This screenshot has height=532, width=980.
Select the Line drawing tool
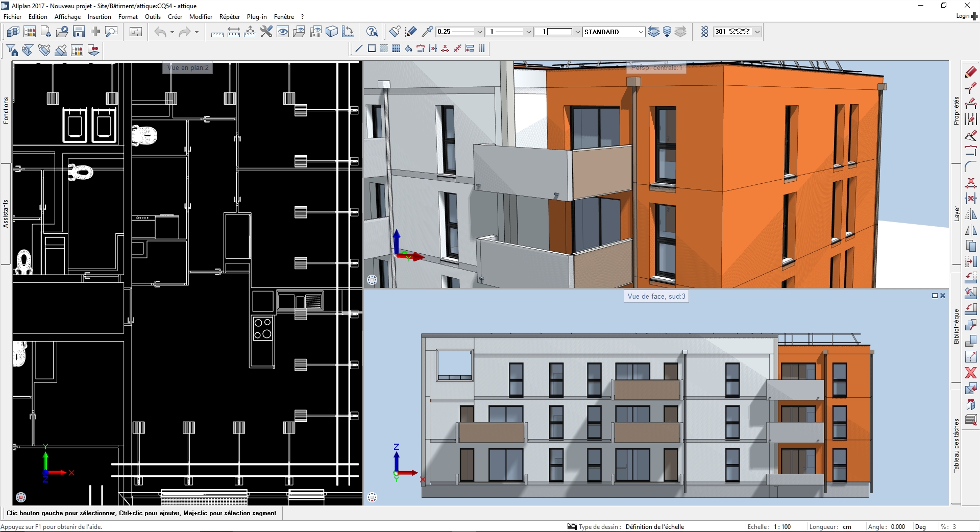[359, 49]
